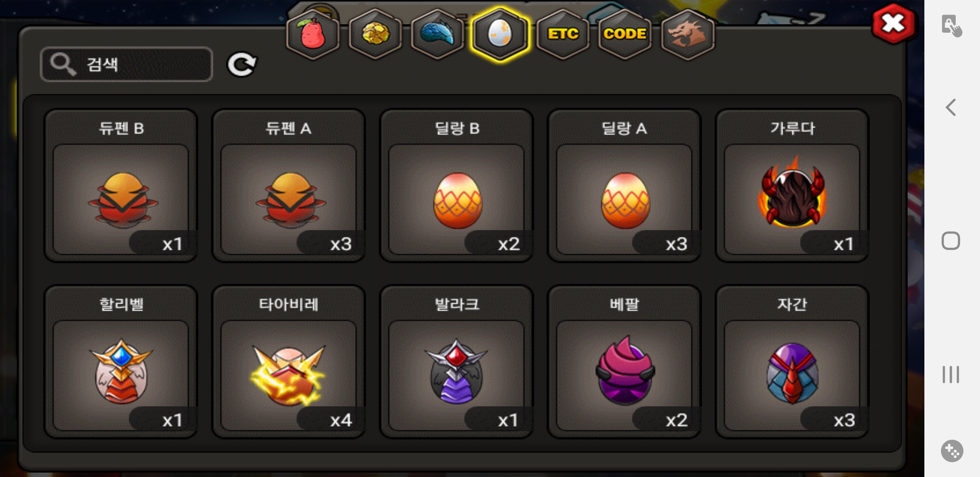Pick the 베팔 purple egg

tap(624, 362)
